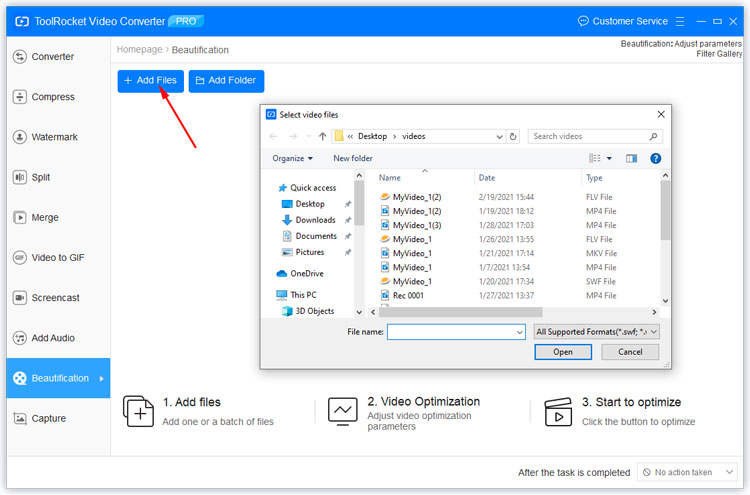Image resolution: width=750 pixels, height=495 pixels.
Task: Sort files by Name column header
Action: (x=390, y=178)
